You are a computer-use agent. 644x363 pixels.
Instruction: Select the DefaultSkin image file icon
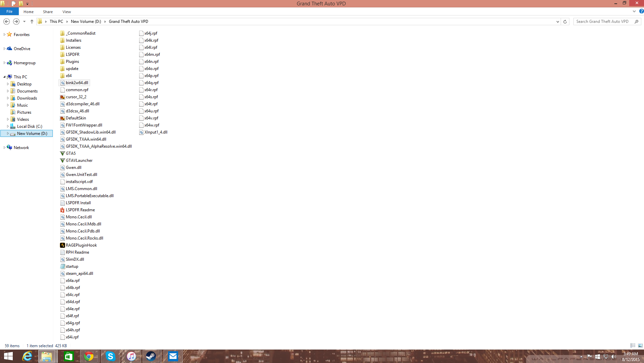pyautogui.click(x=62, y=118)
